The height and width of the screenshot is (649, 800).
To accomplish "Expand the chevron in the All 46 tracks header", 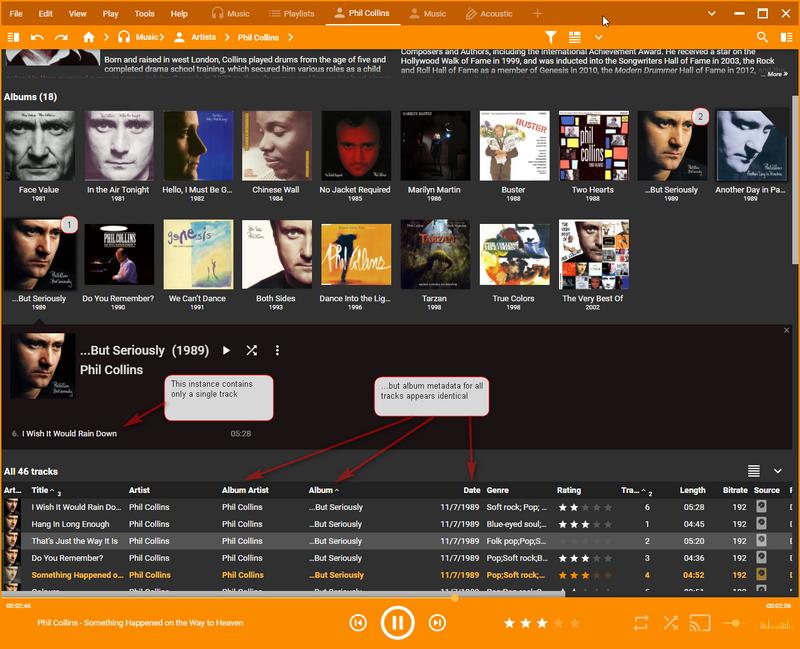I will pyautogui.click(x=778, y=471).
